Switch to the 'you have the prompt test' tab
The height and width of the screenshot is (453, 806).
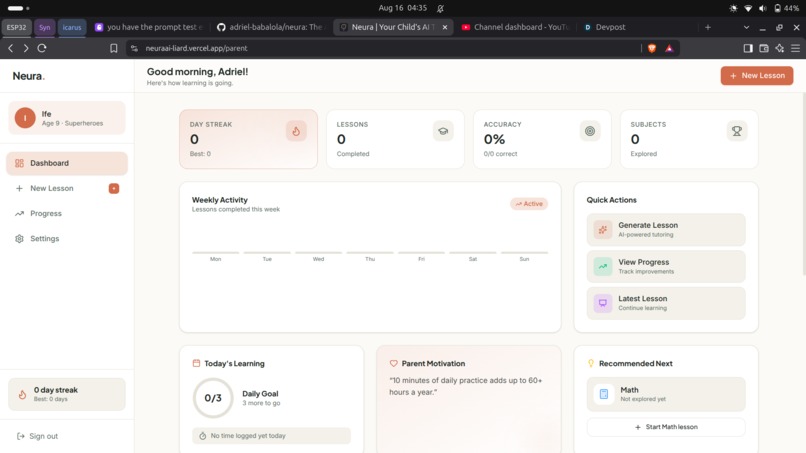coord(150,27)
